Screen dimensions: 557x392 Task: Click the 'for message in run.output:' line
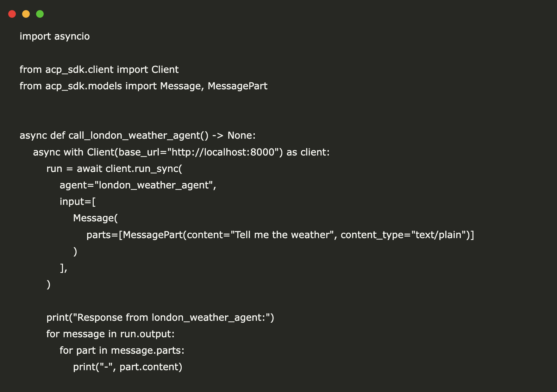(110, 334)
